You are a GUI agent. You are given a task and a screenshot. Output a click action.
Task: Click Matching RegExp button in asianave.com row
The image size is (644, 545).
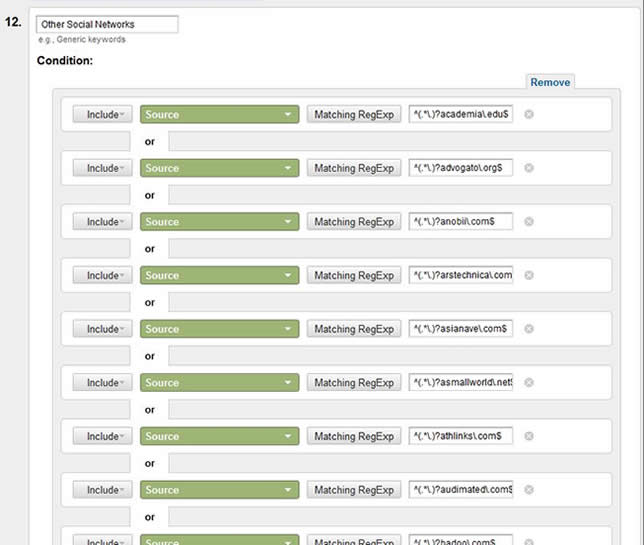tap(354, 329)
